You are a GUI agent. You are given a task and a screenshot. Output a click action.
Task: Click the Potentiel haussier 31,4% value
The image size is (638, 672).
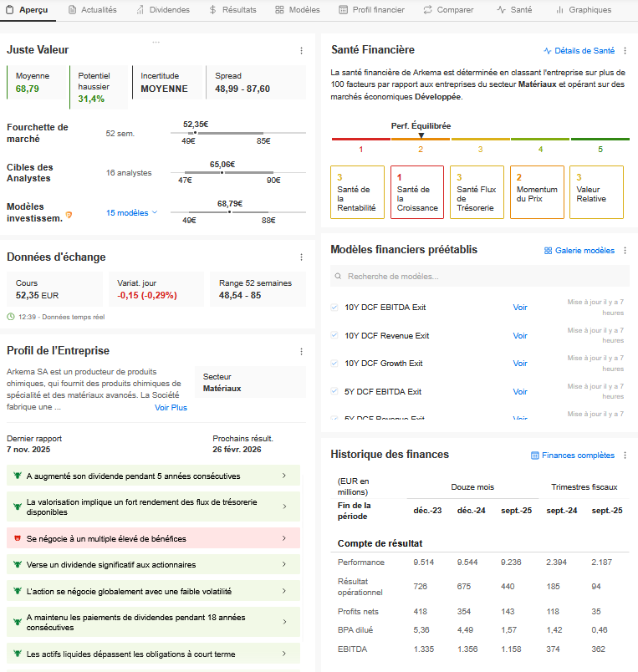(91, 99)
